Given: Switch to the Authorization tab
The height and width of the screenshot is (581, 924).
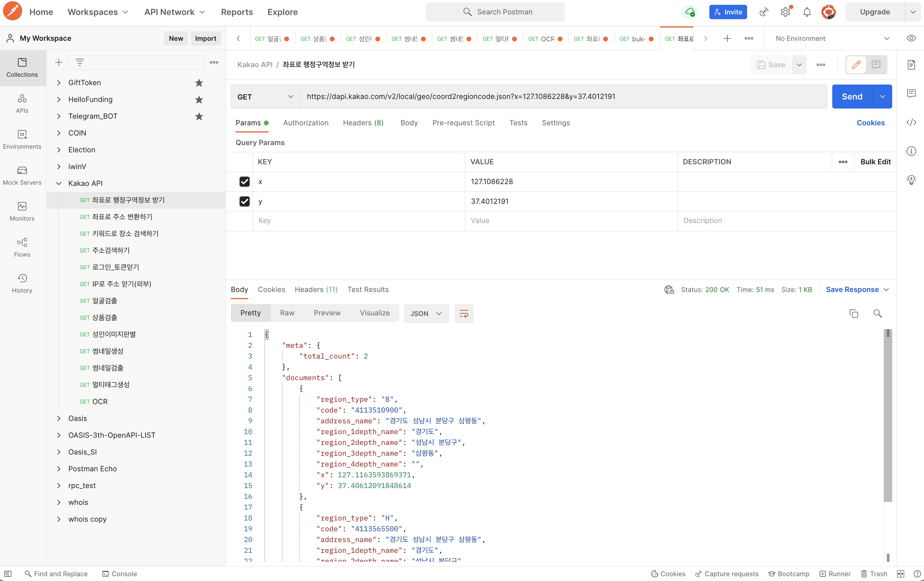Looking at the screenshot, I should tap(306, 123).
